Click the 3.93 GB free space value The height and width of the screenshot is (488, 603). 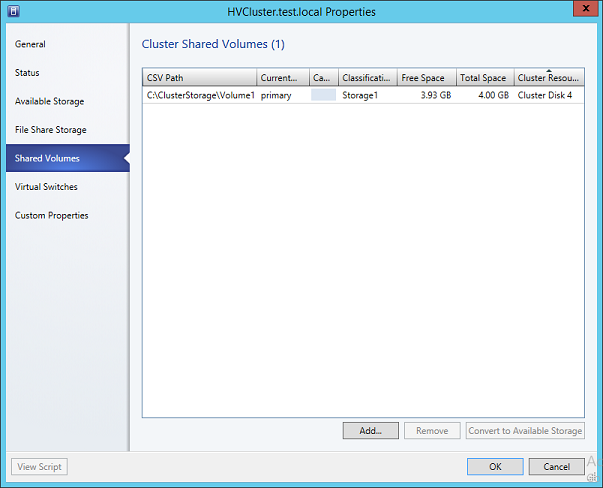tap(436, 95)
